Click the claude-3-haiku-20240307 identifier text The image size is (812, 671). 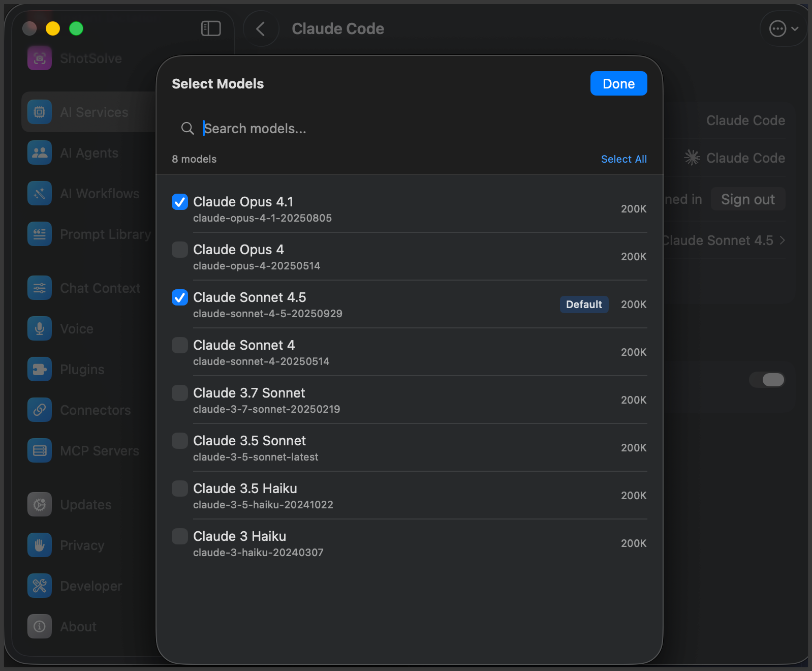(x=258, y=553)
